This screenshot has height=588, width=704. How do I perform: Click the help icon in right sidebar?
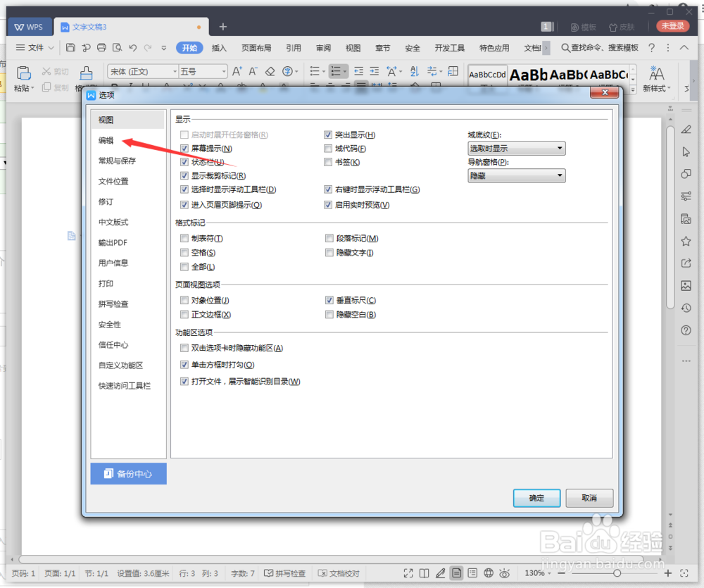[x=686, y=330]
